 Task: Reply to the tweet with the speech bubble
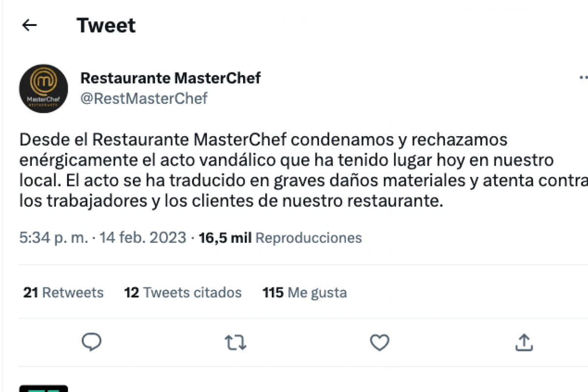pyautogui.click(x=91, y=342)
